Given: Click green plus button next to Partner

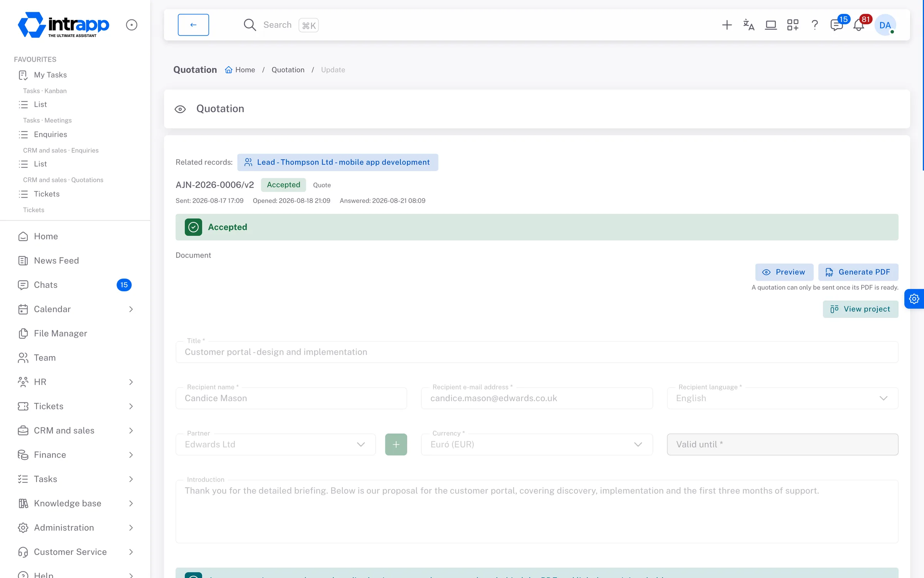Looking at the screenshot, I should pyautogui.click(x=396, y=444).
